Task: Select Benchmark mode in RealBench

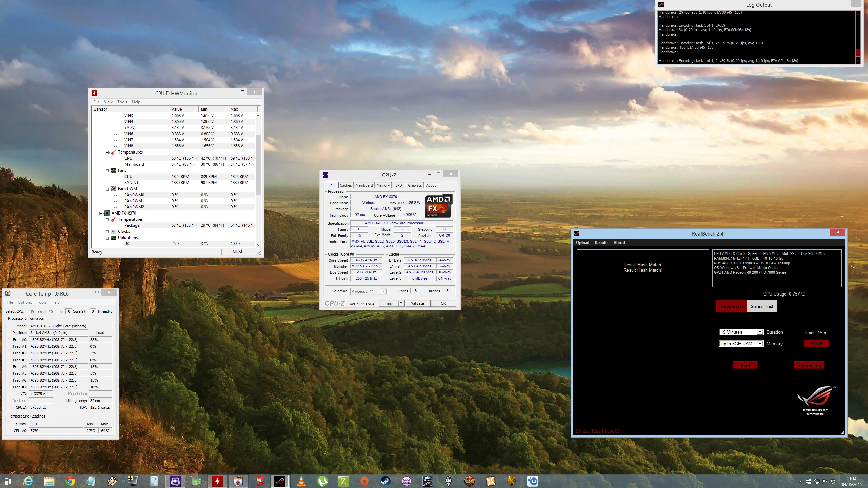Action: (x=731, y=306)
